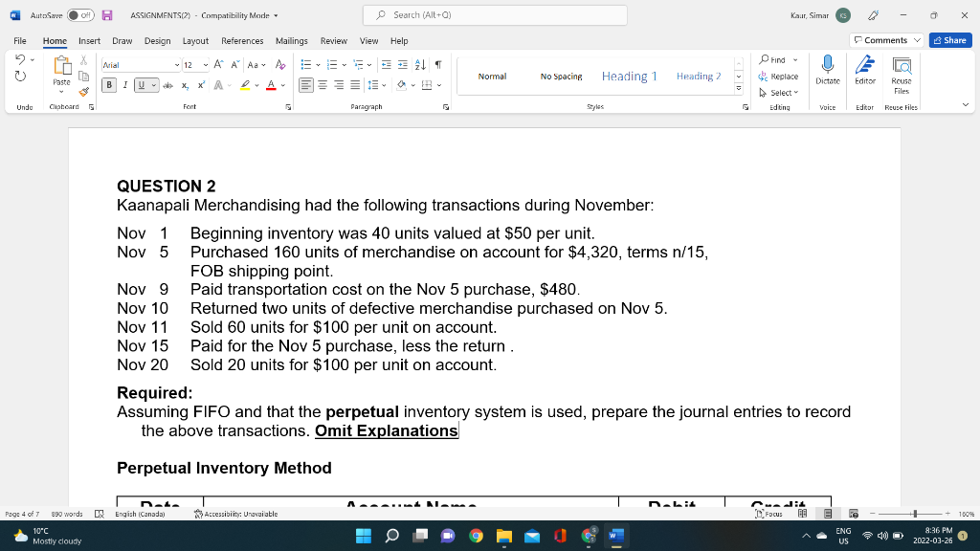The width and height of the screenshot is (980, 551).
Task: Toggle underline formatting
Action: pos(142,85)
